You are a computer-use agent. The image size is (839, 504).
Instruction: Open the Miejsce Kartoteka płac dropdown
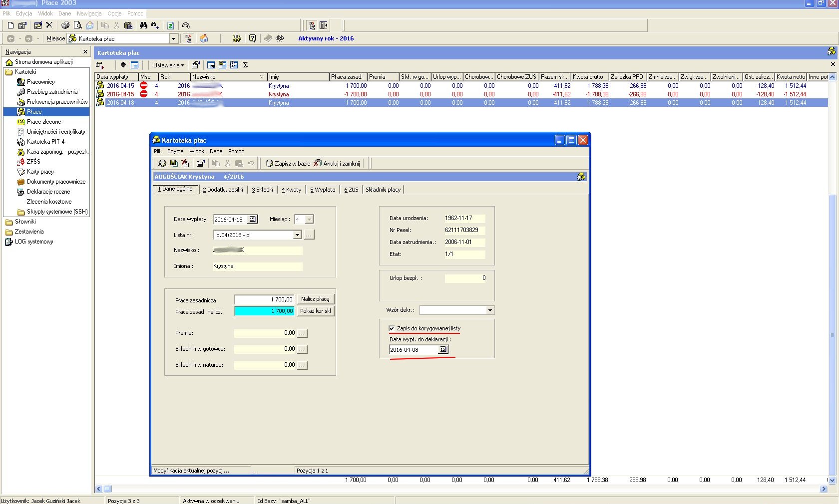pyautogui.click(x=173, y=38)
